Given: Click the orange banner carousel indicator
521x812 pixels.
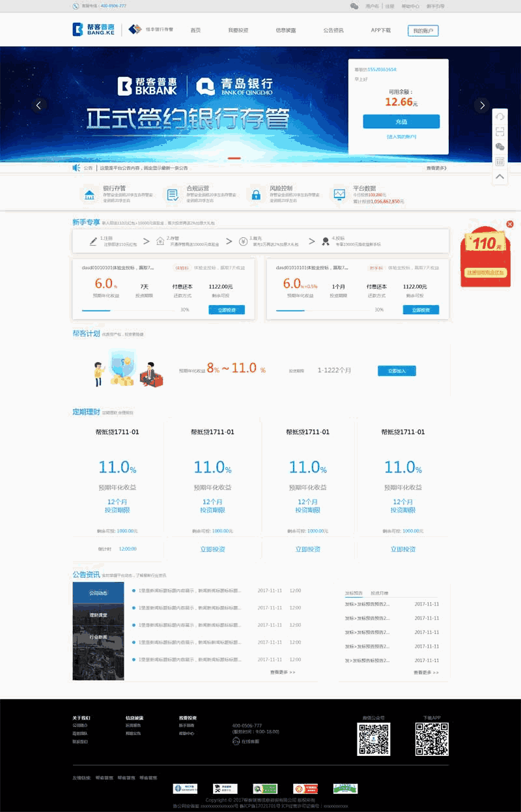Looking at the screenshot, I should click(x=234, y=158).
